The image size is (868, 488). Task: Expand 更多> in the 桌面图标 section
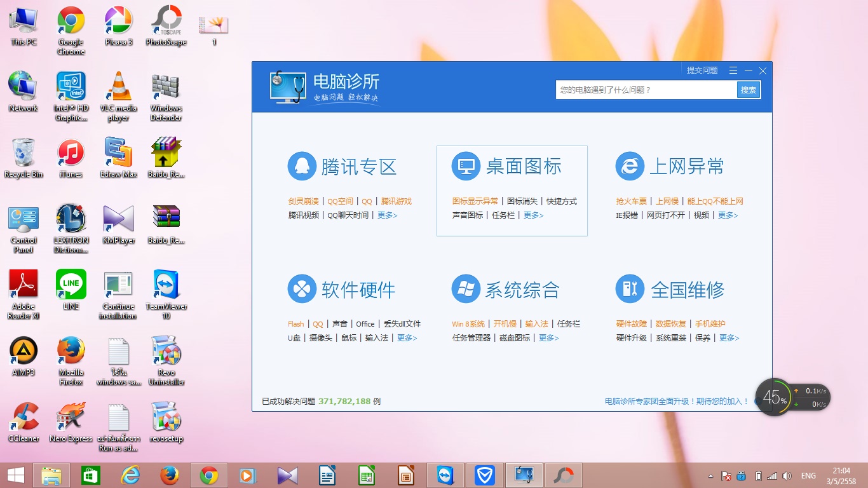(x=534, y=215)
